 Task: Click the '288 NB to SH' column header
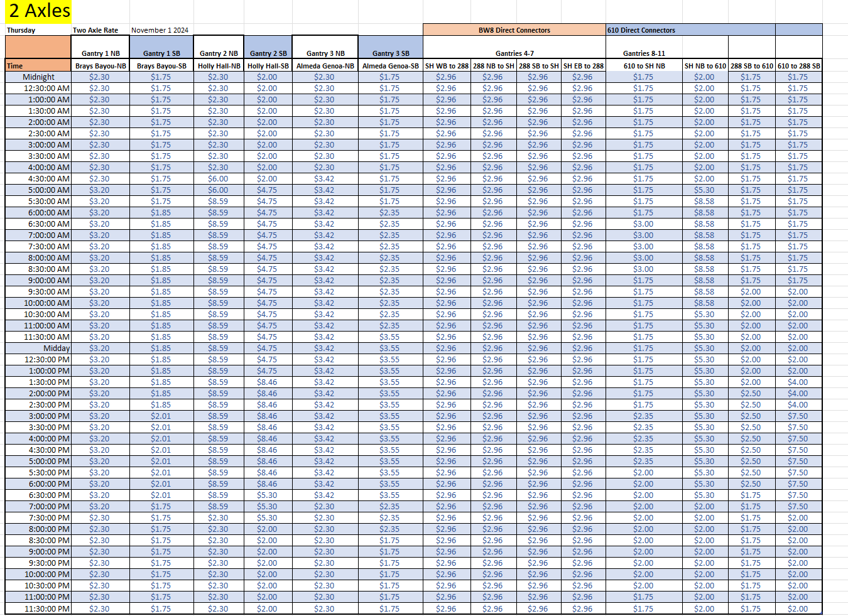494,65
